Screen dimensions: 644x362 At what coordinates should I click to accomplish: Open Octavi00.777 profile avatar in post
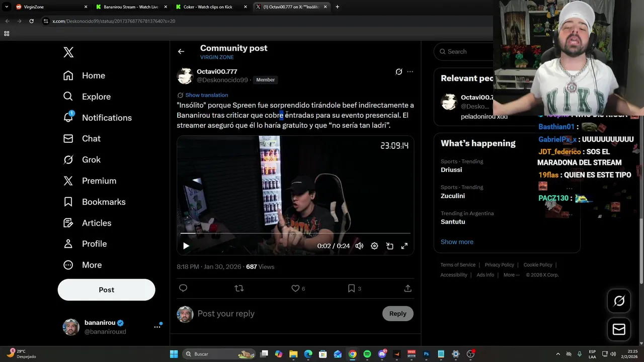pos(185,76)
